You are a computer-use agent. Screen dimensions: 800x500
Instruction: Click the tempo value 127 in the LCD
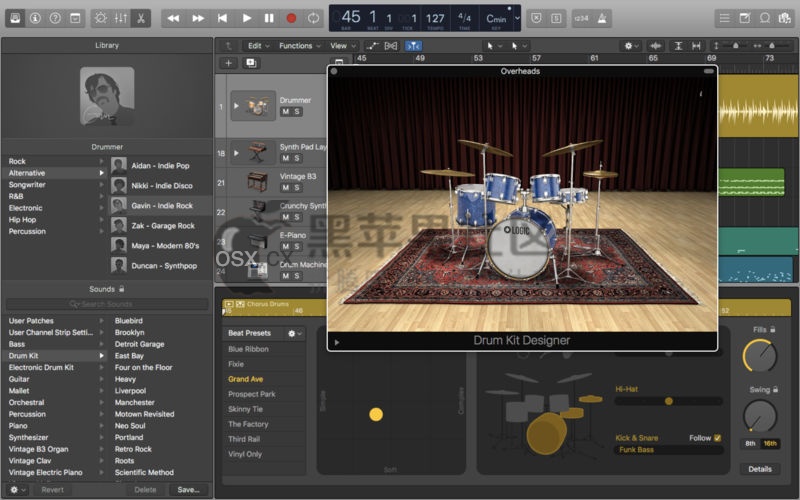coord(435,19)
